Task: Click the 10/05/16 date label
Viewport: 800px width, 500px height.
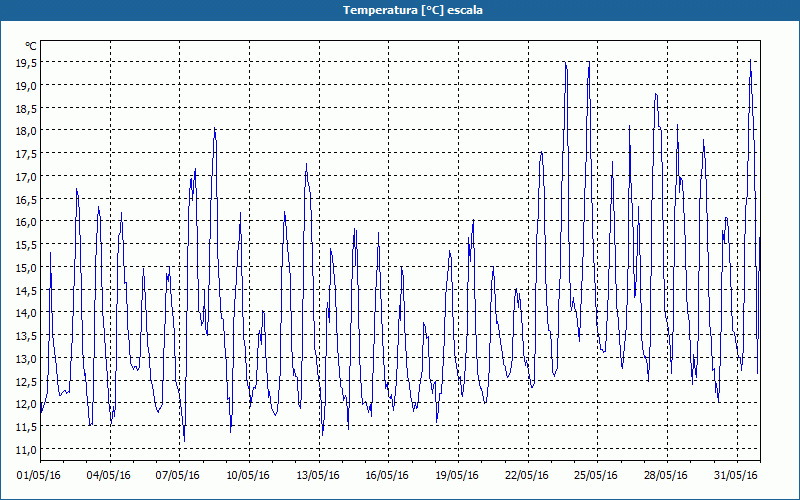Action: [247, 475]
